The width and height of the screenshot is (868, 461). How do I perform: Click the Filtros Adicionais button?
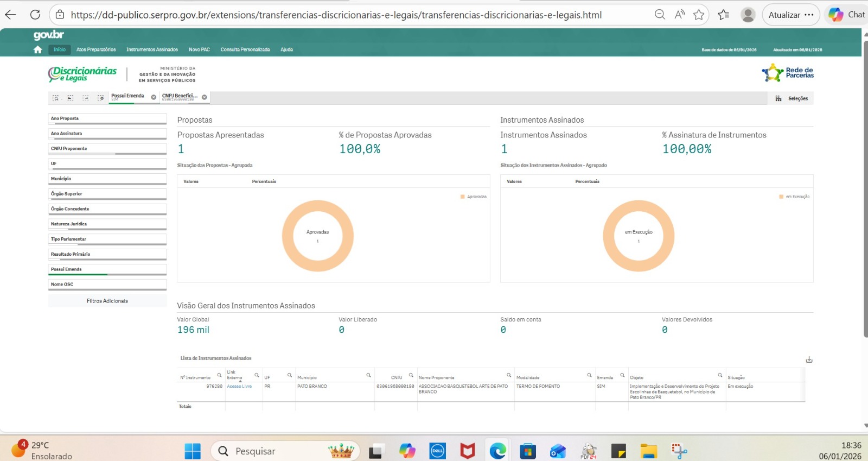107,301
